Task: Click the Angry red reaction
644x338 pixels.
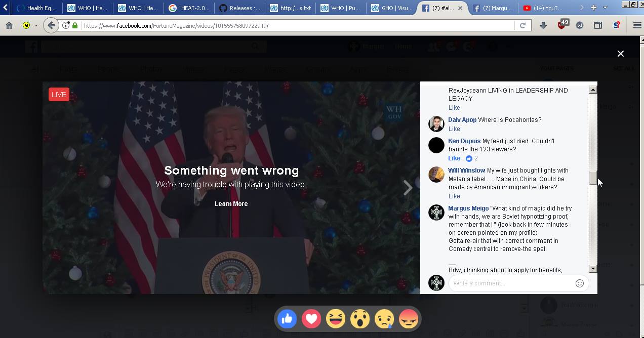Action: (x=409, y=319)
